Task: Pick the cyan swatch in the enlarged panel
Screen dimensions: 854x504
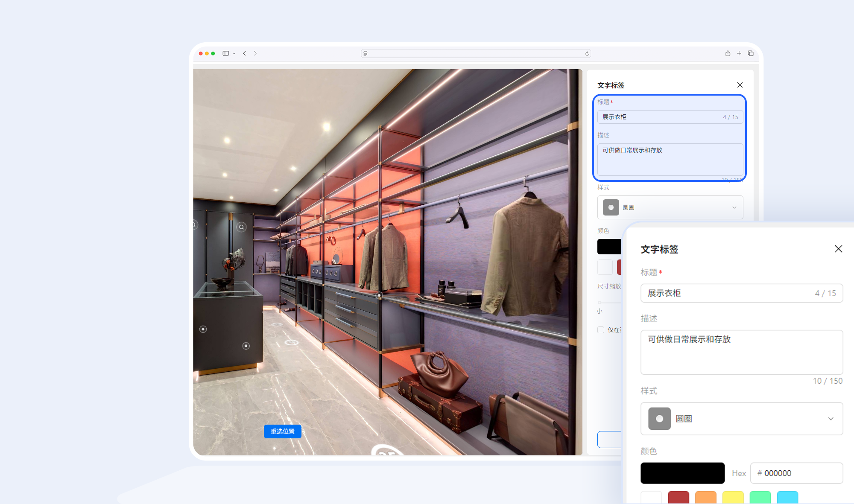Action: coord(787,497)
